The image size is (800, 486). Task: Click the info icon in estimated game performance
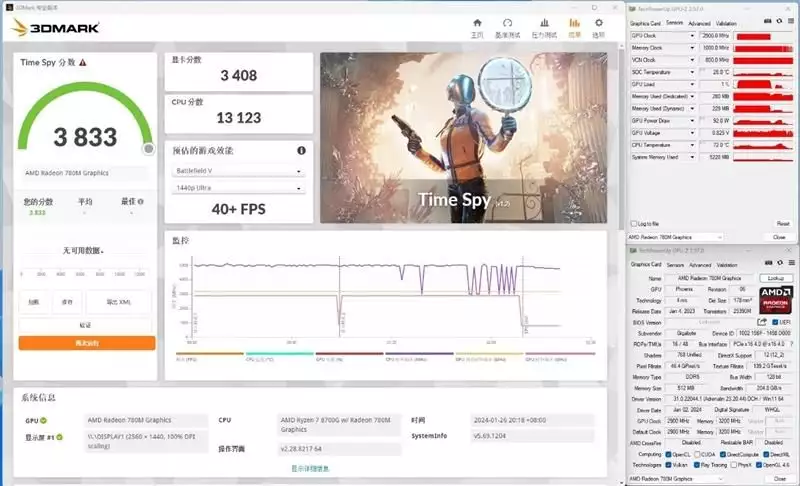(x=302, y=150)
